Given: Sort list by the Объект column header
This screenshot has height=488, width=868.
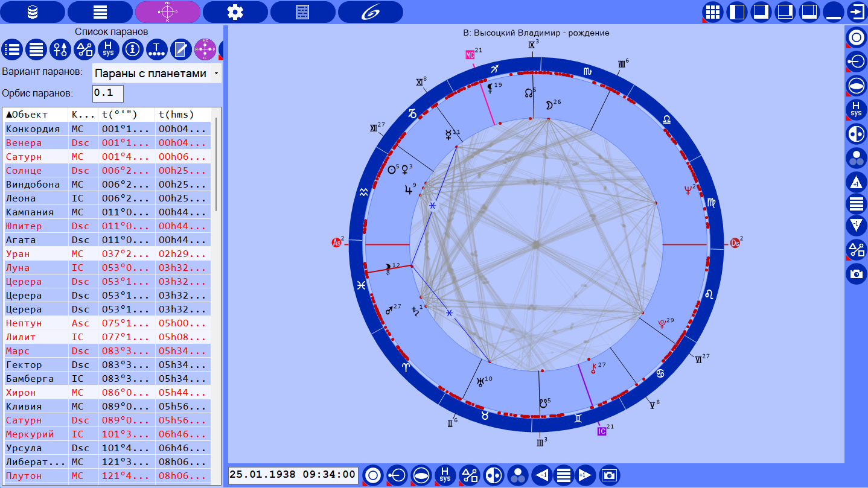Looking at the screenshot, I should [35, 115].
